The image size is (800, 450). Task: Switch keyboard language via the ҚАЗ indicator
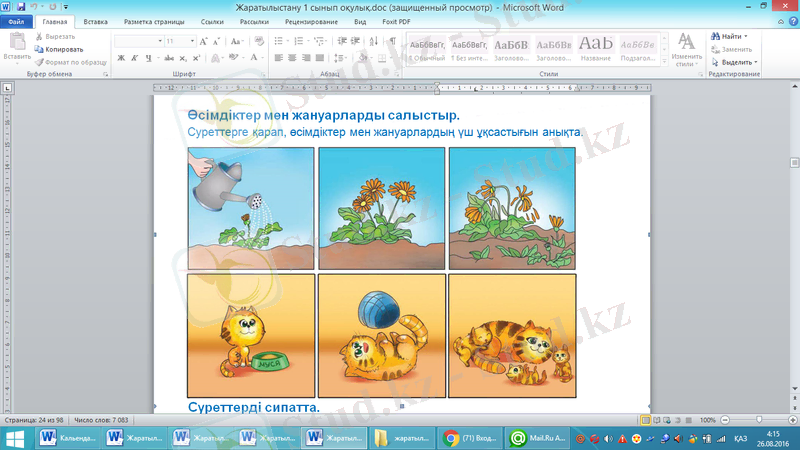[740, 438]
